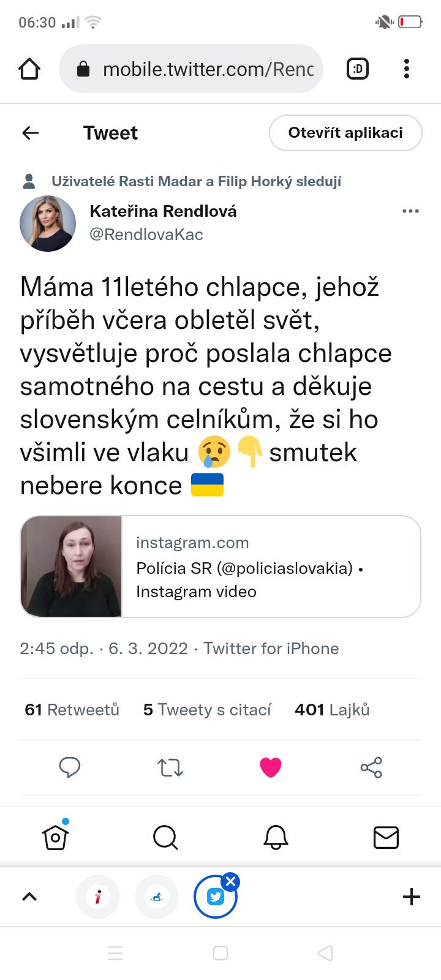441x980 pixels.
Task: Toggle the like heart on the tweet
Action: point(271,767)
